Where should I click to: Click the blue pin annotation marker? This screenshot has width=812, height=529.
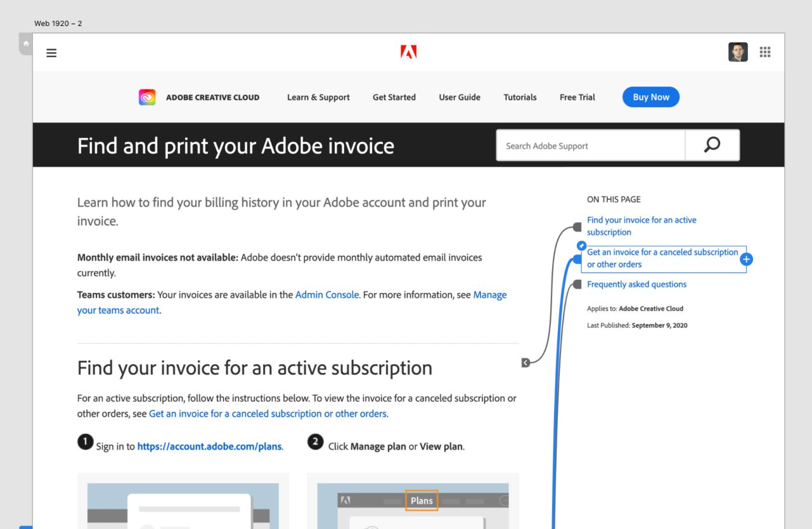[581, 245]
